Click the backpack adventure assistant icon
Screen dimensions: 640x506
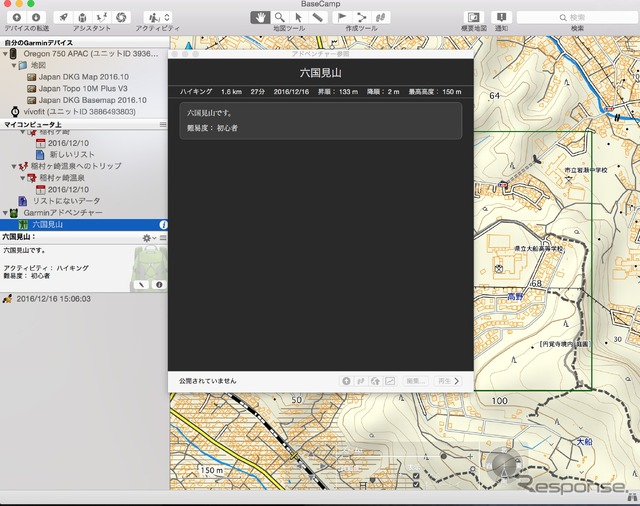click(x=82, y=17)
